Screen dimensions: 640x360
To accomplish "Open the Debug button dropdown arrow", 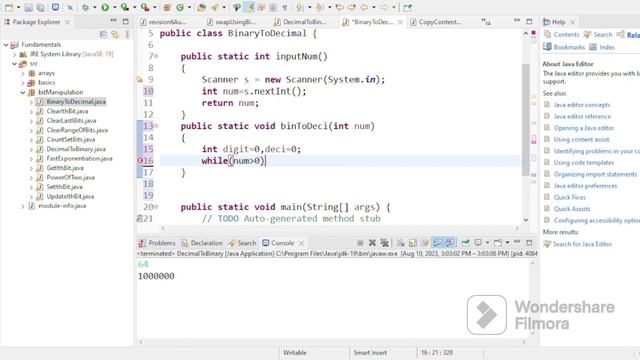I will coord(94,7).
